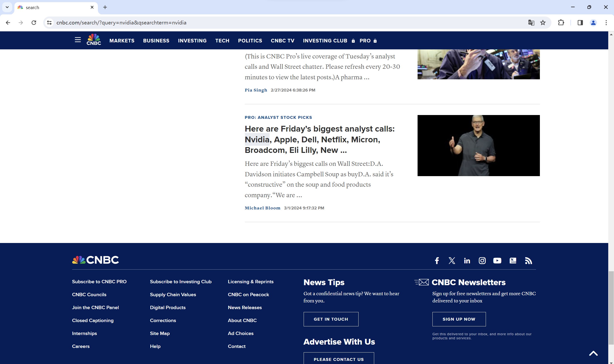Open CNBC Councils link

pos(89,295)
